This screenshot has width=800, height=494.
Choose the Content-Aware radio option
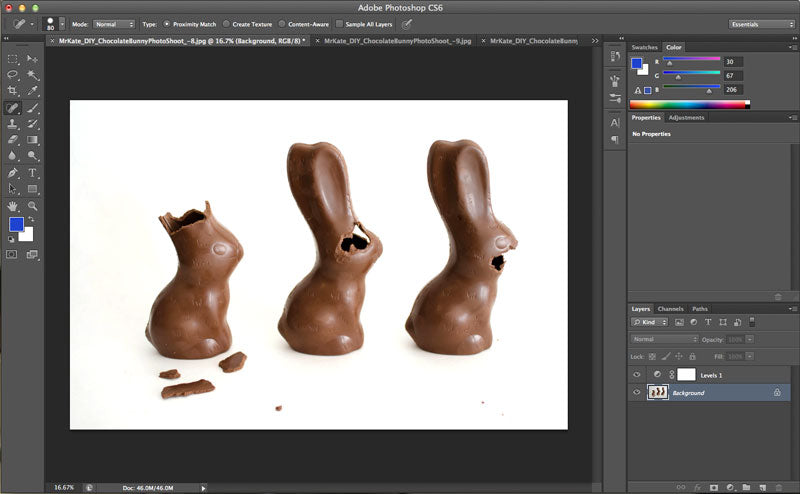pos(281,23)
